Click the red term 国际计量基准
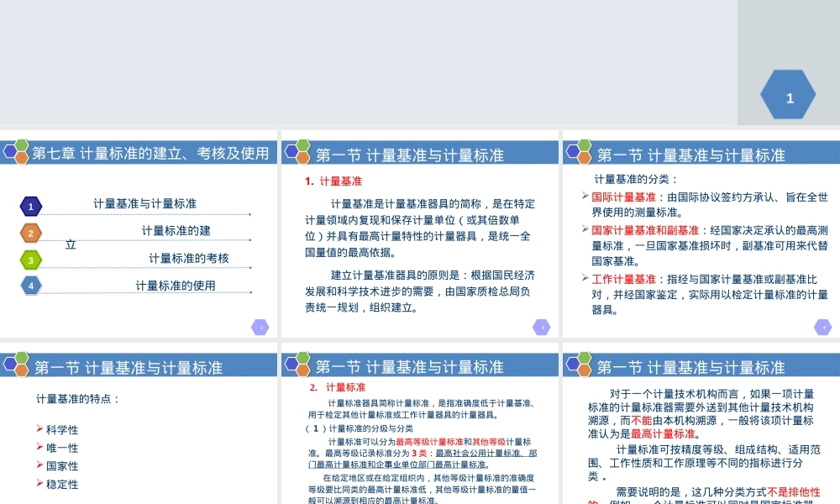Viewport: 840px width, 504px height. [623, 197]
